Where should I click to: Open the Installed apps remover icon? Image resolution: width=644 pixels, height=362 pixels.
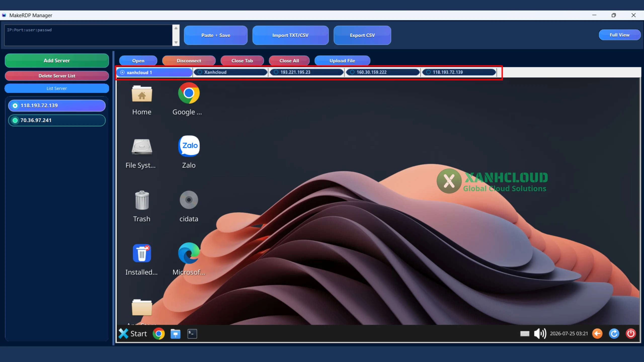pyautogui.click(x=142, y=260)
